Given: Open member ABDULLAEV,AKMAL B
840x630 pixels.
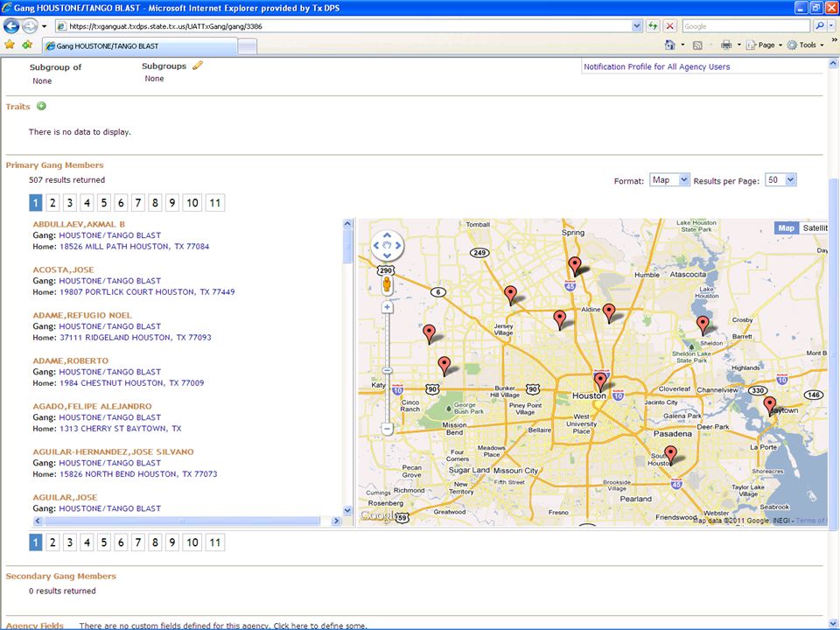Looking at the screenshot, I should click(79, 224).
